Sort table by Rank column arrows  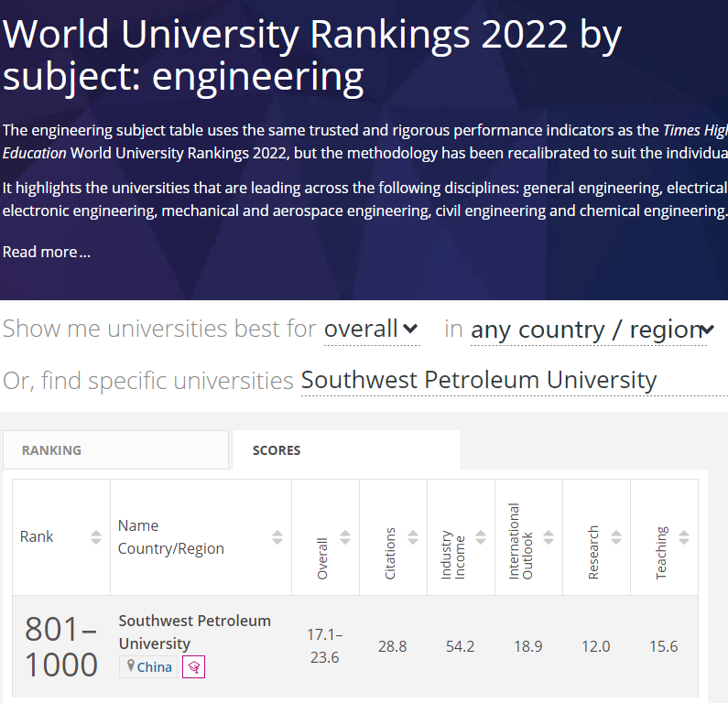tap(96, 537)
